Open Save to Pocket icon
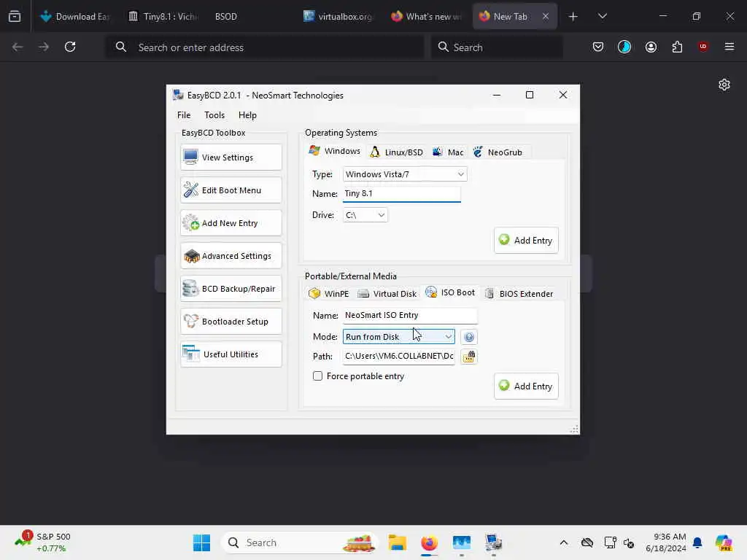 click(x=598, y=47)
